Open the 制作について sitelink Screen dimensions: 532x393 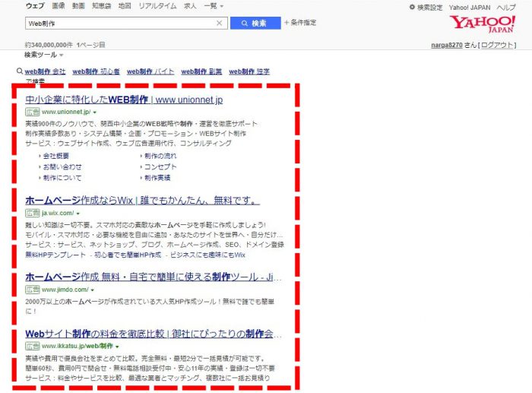62,177
